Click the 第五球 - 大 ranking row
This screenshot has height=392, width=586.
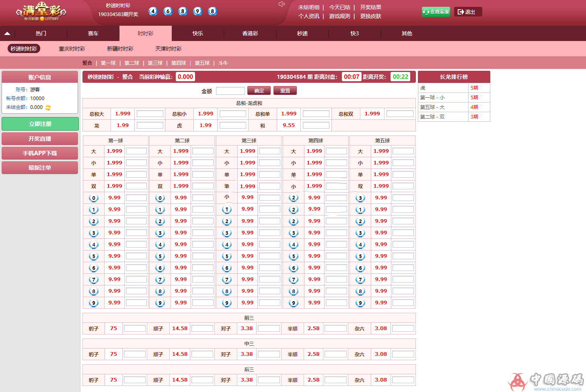point(454,107)
